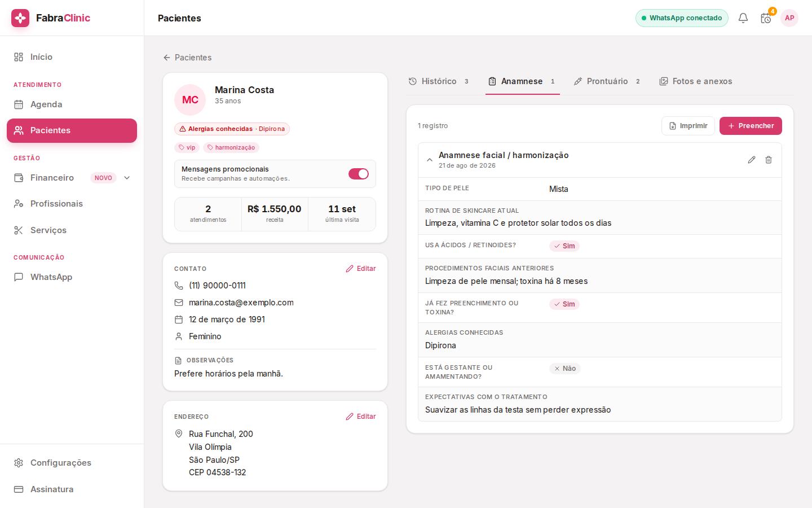
Task: Edit the Contato section
Action: (361, 269)
